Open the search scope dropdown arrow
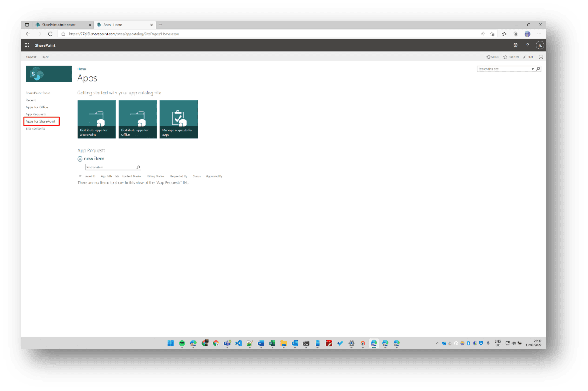This screenshot has width=588, height=391. (x=532, y=69)
